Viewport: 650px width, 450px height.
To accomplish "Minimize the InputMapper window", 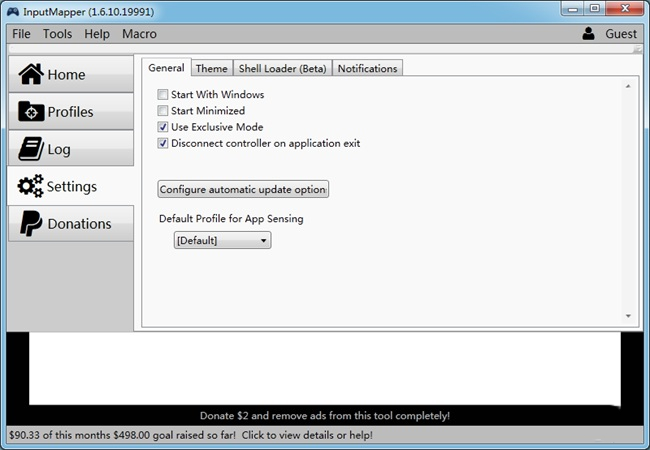I will pos(573,9).
